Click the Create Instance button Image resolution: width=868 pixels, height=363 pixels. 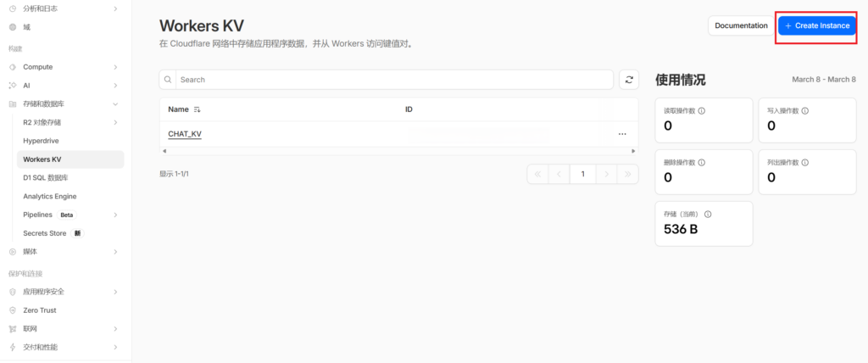(x=817, y=25)
